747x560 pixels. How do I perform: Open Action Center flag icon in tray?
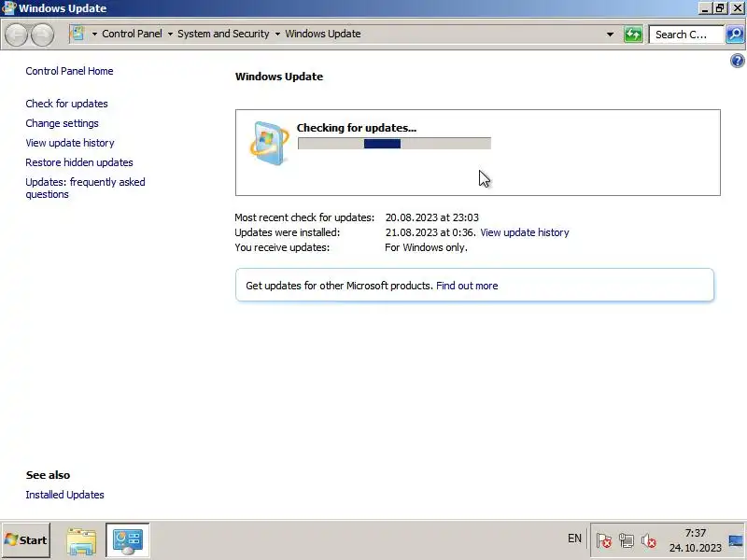click(x=603, y=540)
